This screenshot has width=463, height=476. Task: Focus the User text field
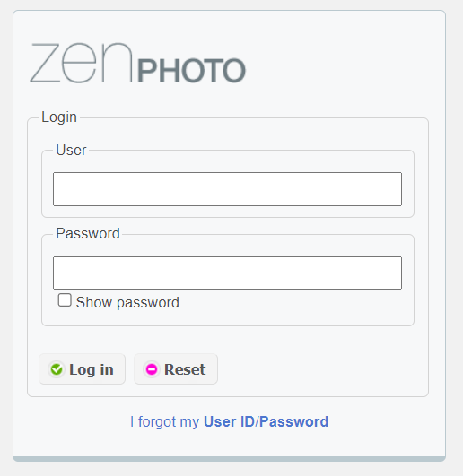point(228,189)
